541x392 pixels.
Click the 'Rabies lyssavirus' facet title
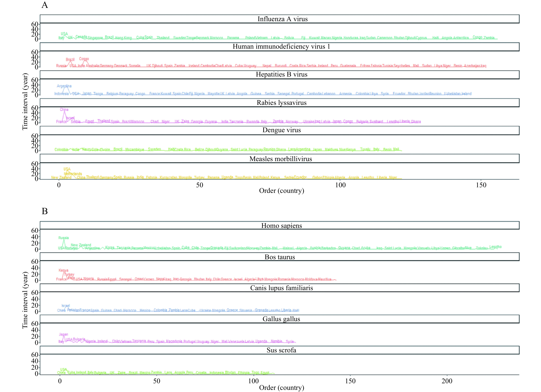point(282,103)
